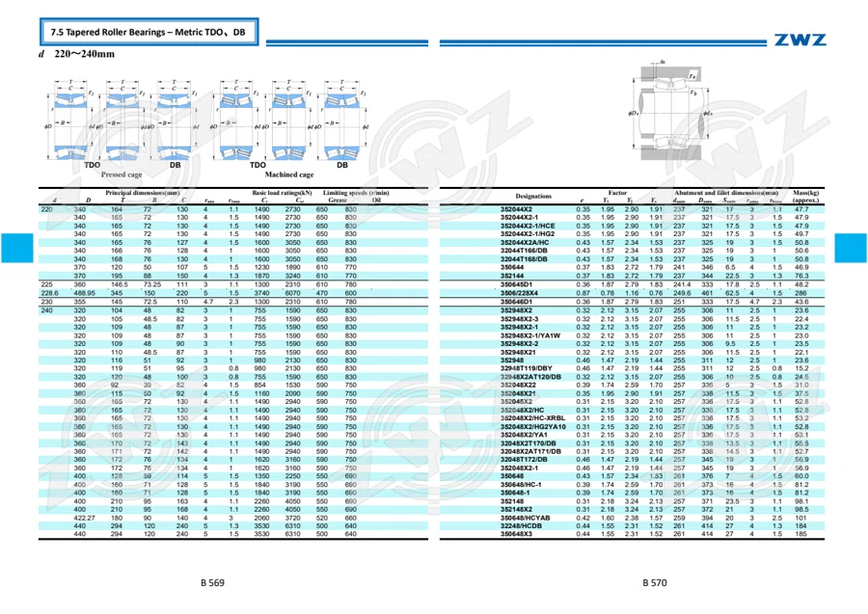Select designation '350645D1'
Image resolution: width=868 pixels, height=614 pixels.
[x=516, y=284]
